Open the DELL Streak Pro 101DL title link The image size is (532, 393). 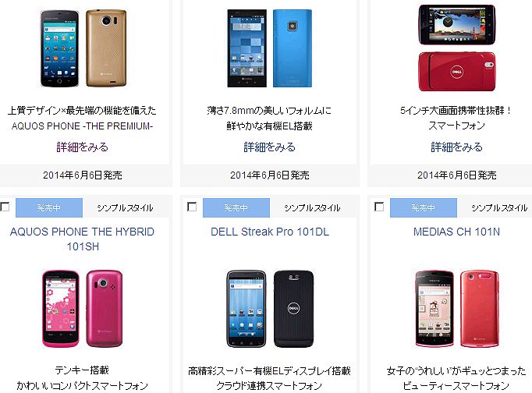pos(270,232)
